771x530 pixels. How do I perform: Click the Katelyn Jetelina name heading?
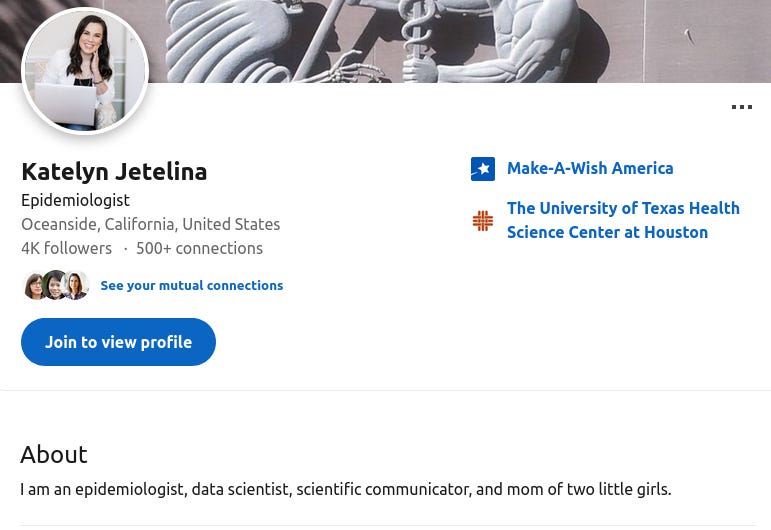coord(114,172)
